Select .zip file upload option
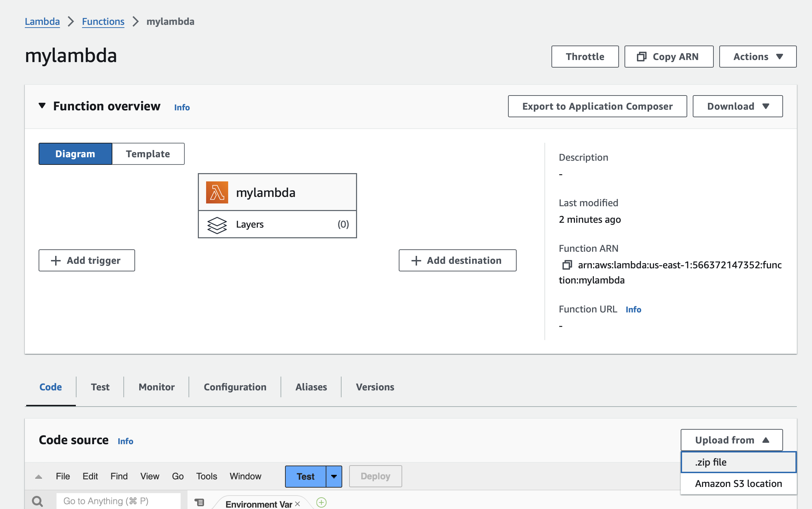The image size is (812, 509). (739, 462)
